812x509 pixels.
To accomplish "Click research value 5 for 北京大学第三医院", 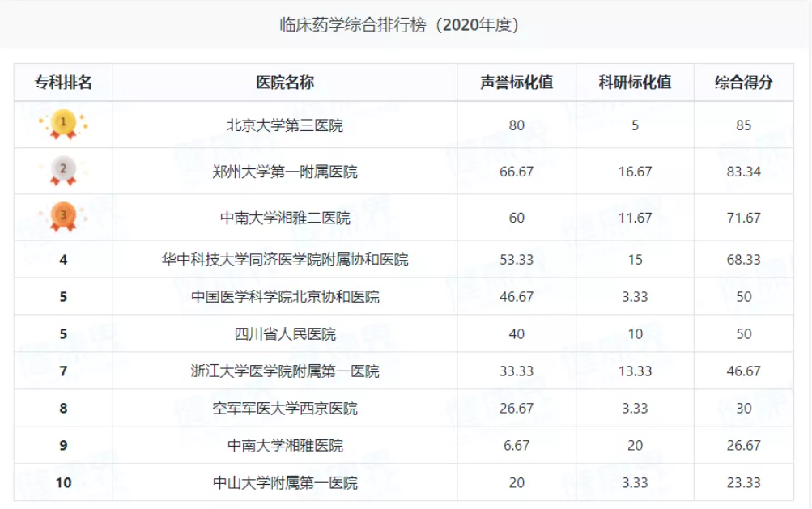I will 635,125.
